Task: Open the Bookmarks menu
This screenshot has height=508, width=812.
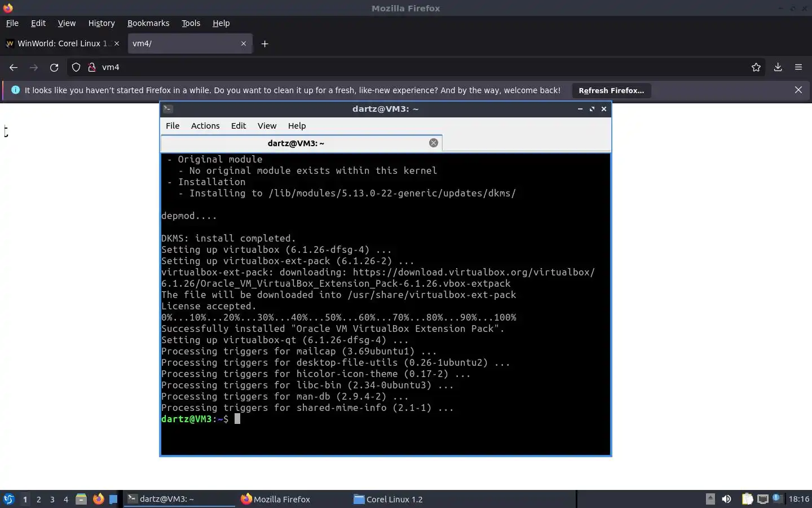Action: [148, 23]
